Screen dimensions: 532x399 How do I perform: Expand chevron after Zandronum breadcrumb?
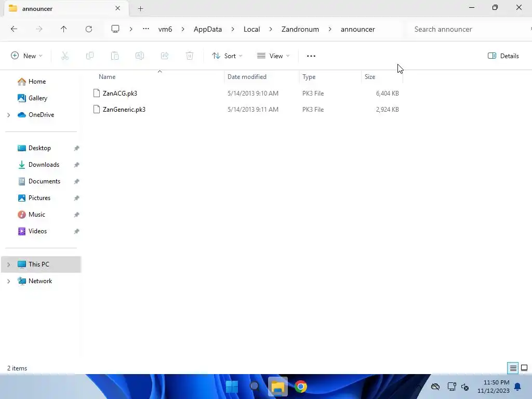(330, 29)
